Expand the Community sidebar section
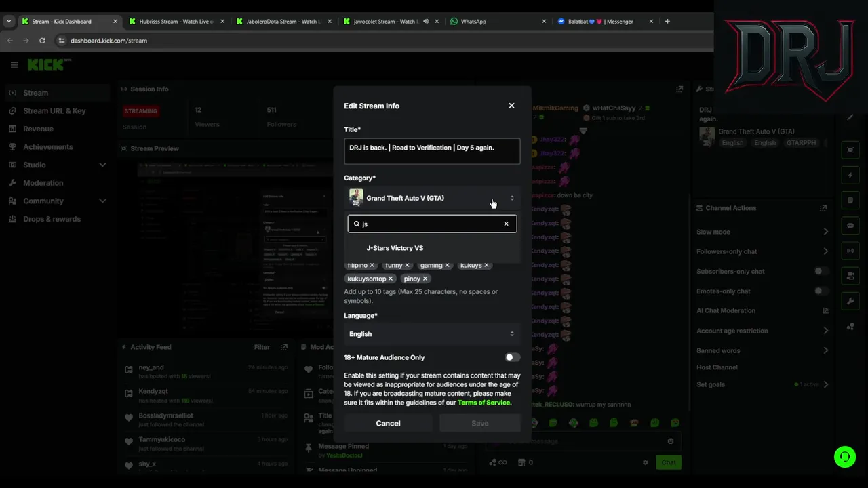 click(x=102, y=201)
